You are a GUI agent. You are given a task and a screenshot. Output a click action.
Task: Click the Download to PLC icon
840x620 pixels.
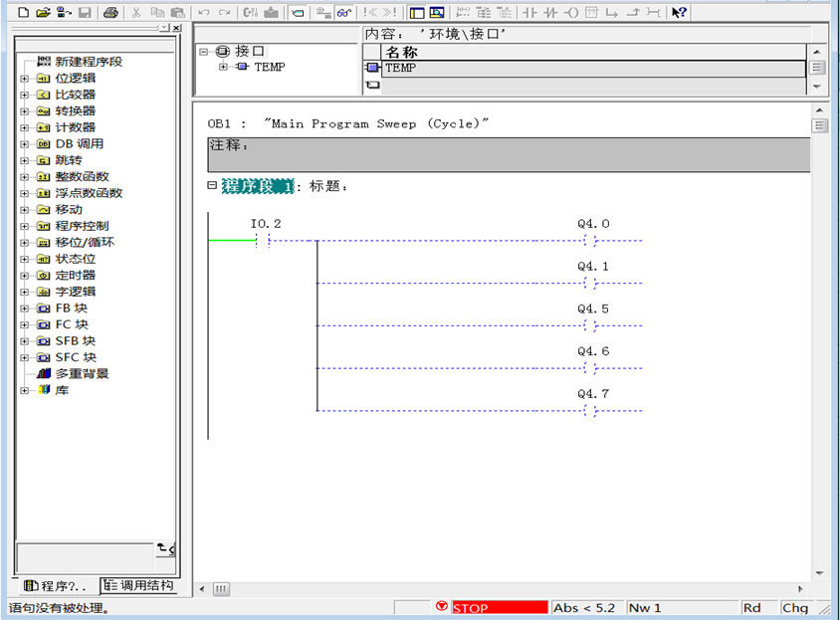pyautogui.click(x=270, y=13)
